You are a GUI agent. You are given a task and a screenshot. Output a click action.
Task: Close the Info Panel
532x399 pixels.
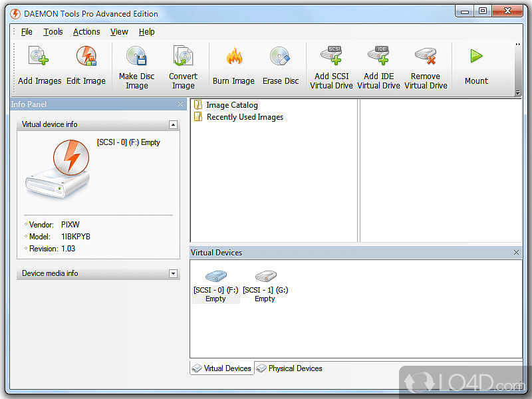click(x=181, y=104)
